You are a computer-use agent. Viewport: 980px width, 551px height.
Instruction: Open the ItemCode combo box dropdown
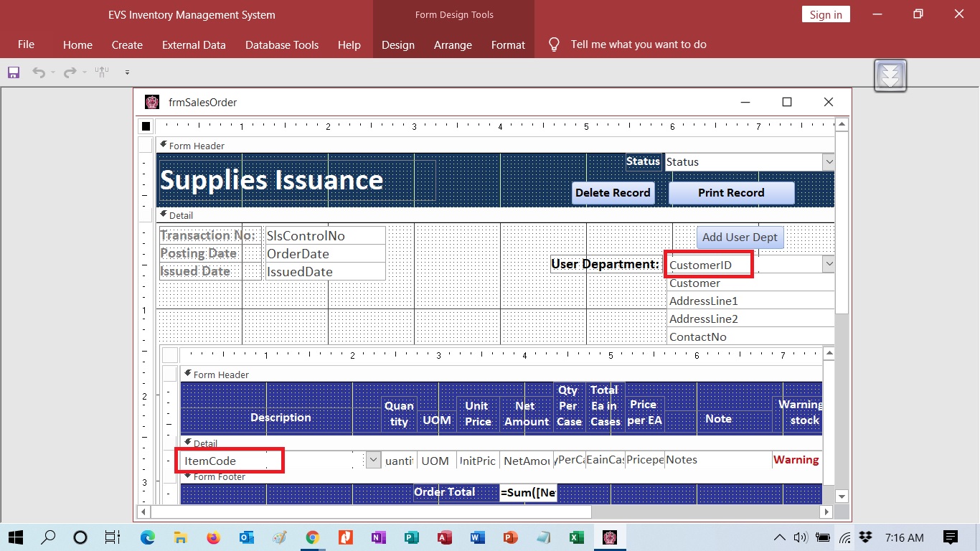373,461
